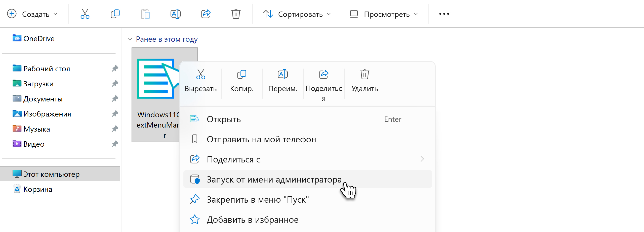This screenshot has width=644, height=232.
Task: Choose Отправить на мой телефон
Action: click(308, 139)
